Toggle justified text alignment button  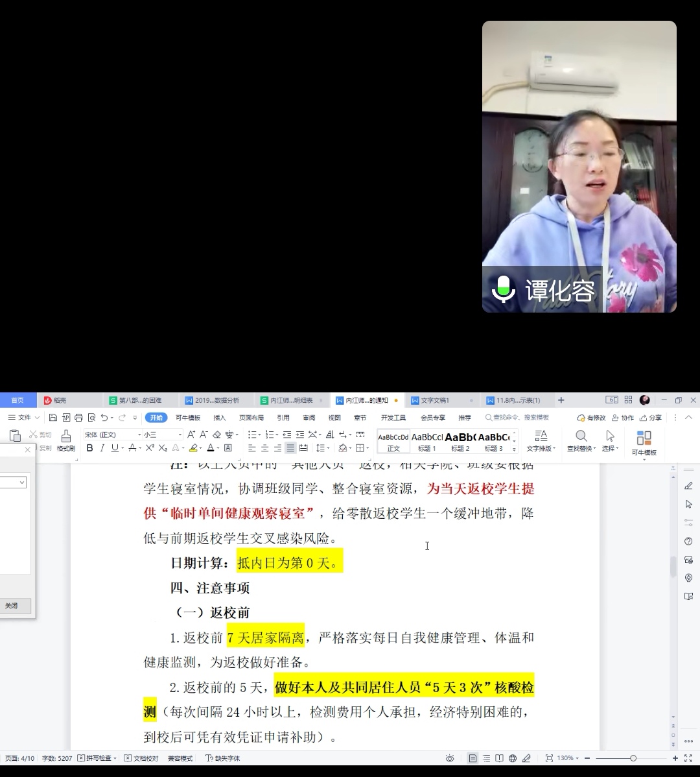[x=290, y=448]
